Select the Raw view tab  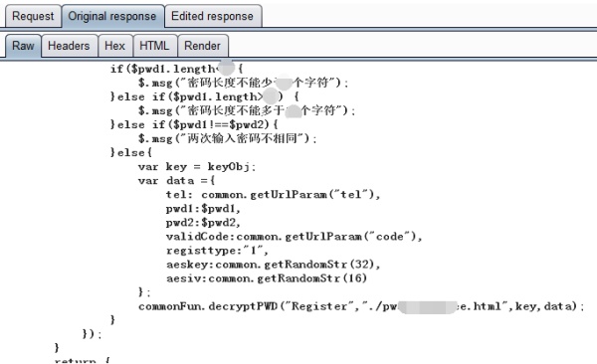point(23,46)
